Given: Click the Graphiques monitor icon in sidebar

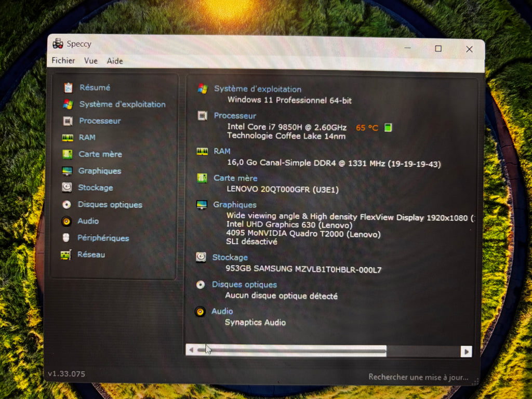Looking at the screenshot, I should [67, 170].
